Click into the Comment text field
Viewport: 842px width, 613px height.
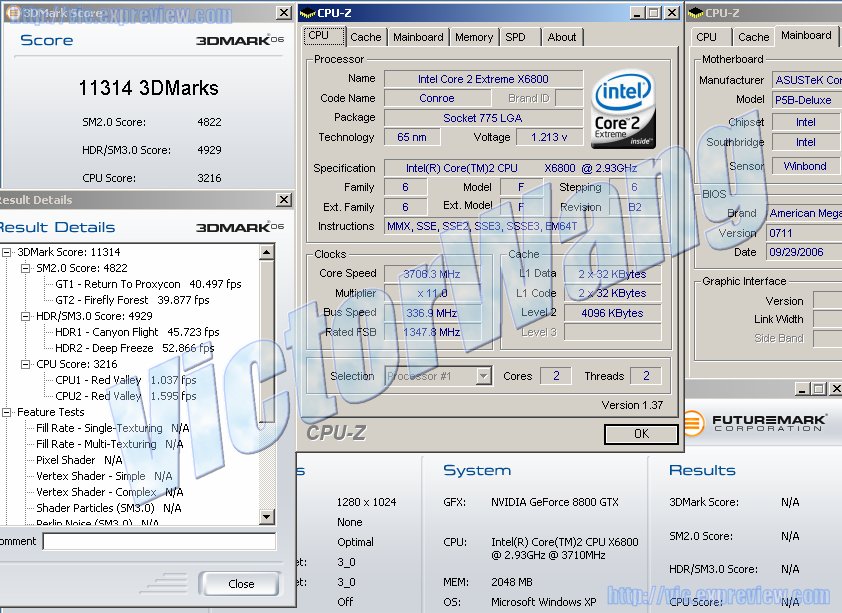pyautogui.click(x=158, y=541)
